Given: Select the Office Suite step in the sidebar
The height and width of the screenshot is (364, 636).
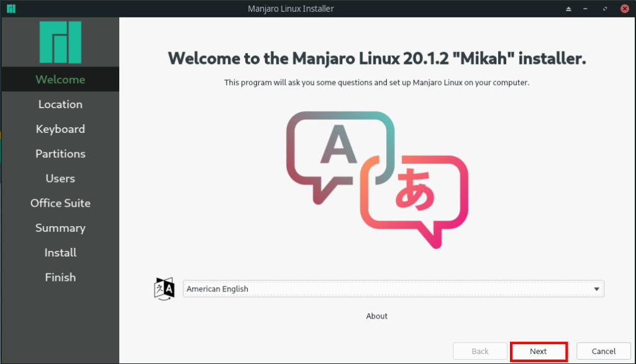Looking at the screenshot, I should pyautogui.click(x=60, y=203).
